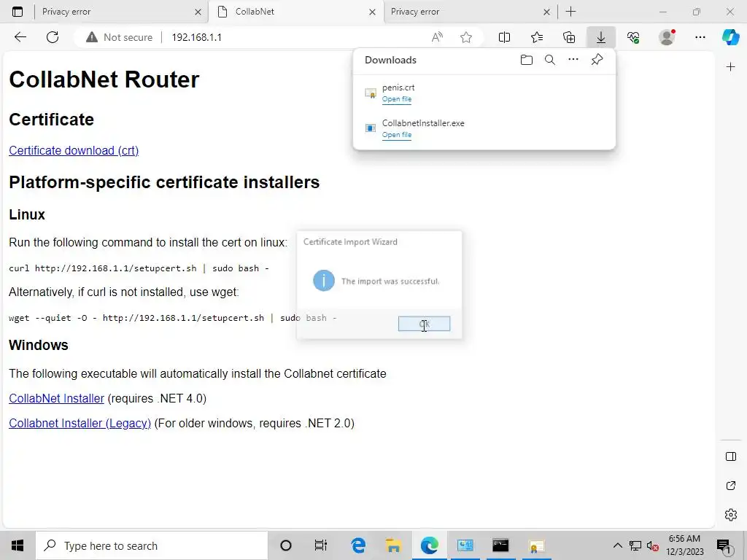This screenshot has width=747, height=560.
Task: Close the first Privacy error tab
Action: click(198, 12)
